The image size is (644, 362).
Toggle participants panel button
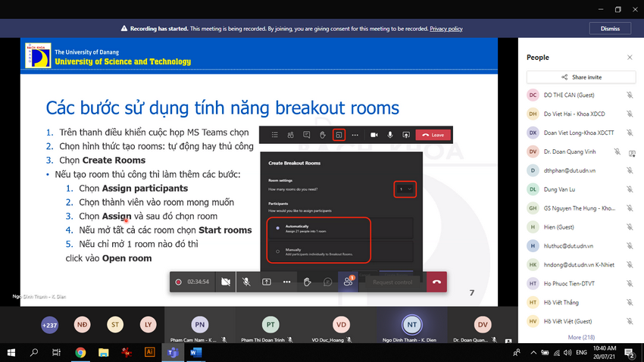coord(349,282)
